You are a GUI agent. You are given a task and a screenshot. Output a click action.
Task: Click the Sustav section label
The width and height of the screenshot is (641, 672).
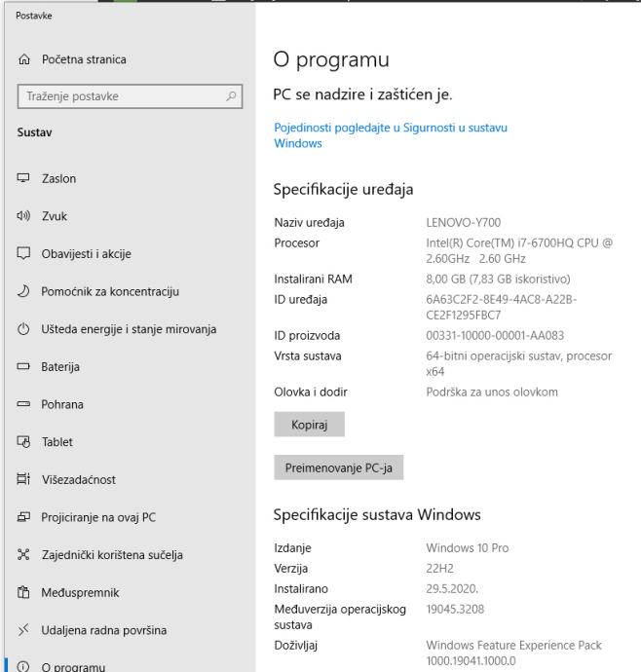pos(34,132)
